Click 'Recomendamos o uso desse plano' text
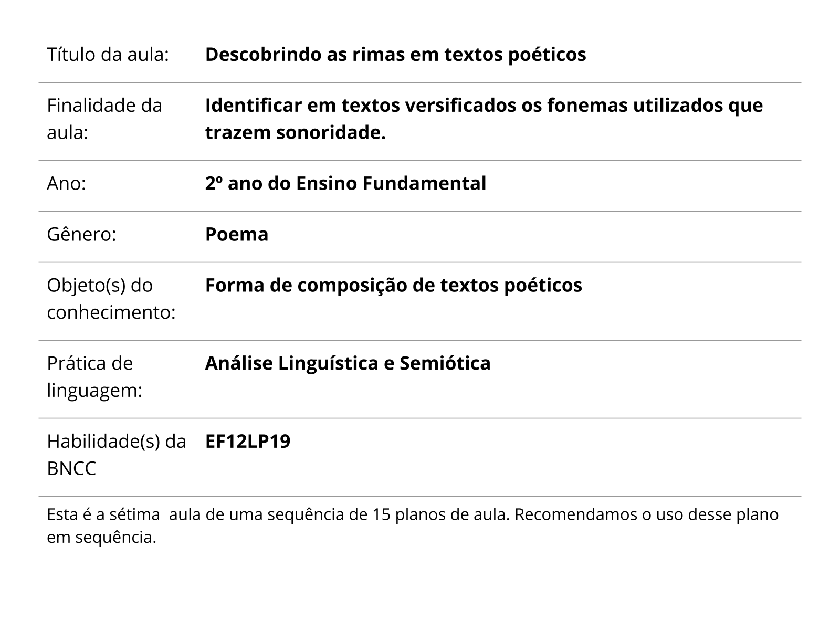The width and height of the screenshot is (840, 630). coord(646,514)
